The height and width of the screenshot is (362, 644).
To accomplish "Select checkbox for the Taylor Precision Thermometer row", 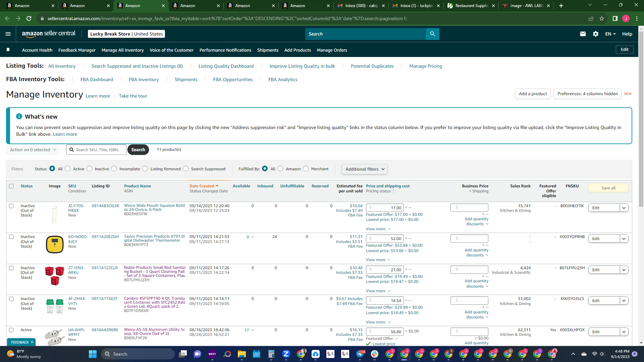I will point(11,237).
